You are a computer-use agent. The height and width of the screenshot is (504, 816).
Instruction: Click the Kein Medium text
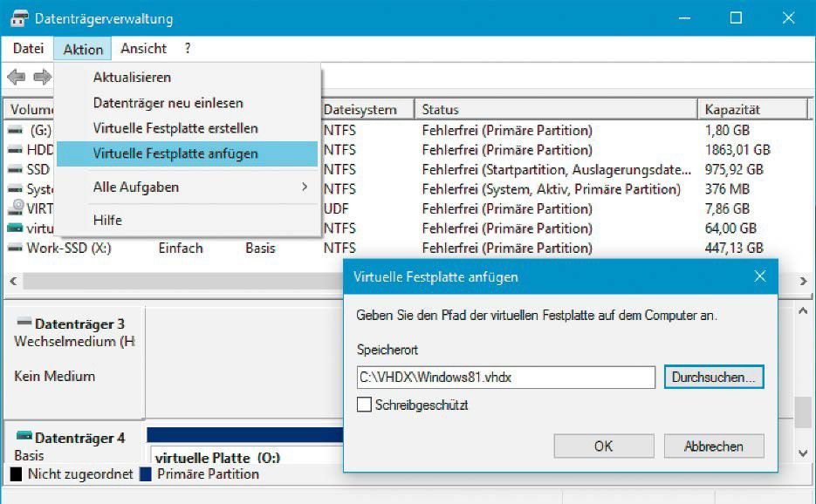[x=55, y=376]
